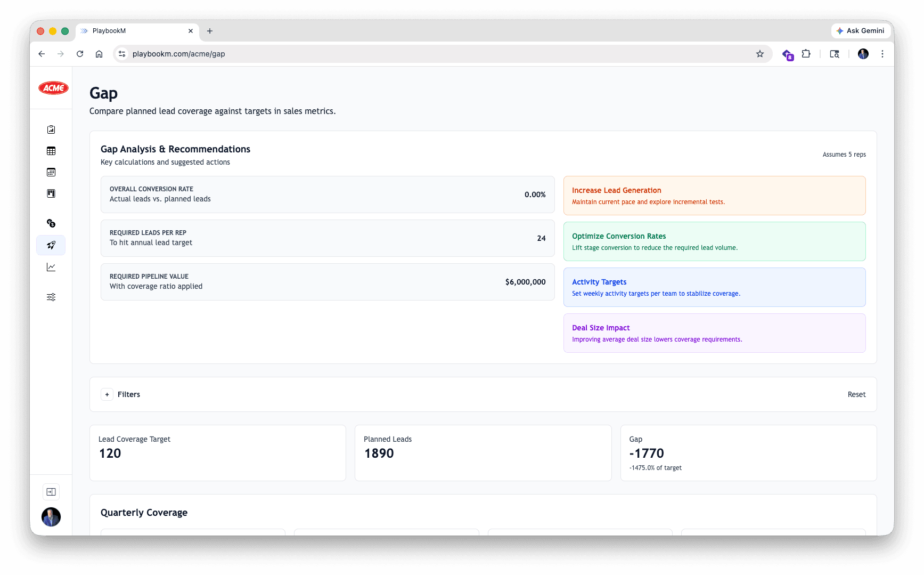The height and width of the screenshot is (575, 924).
Task: Click the address bar URL field
Action: [x=426, y=54]
